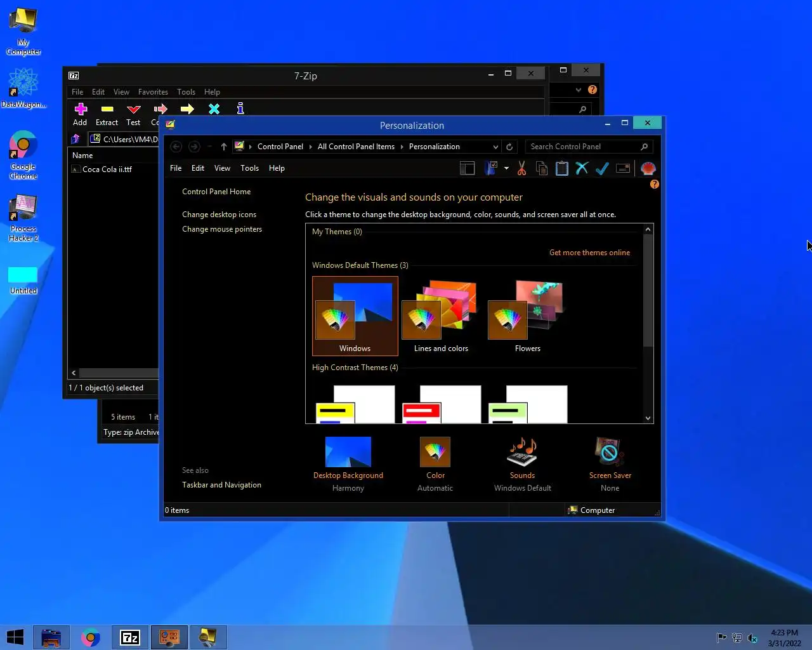
Task: Select the yellow high contrast theme thumbnail
Action: [355, 404]
